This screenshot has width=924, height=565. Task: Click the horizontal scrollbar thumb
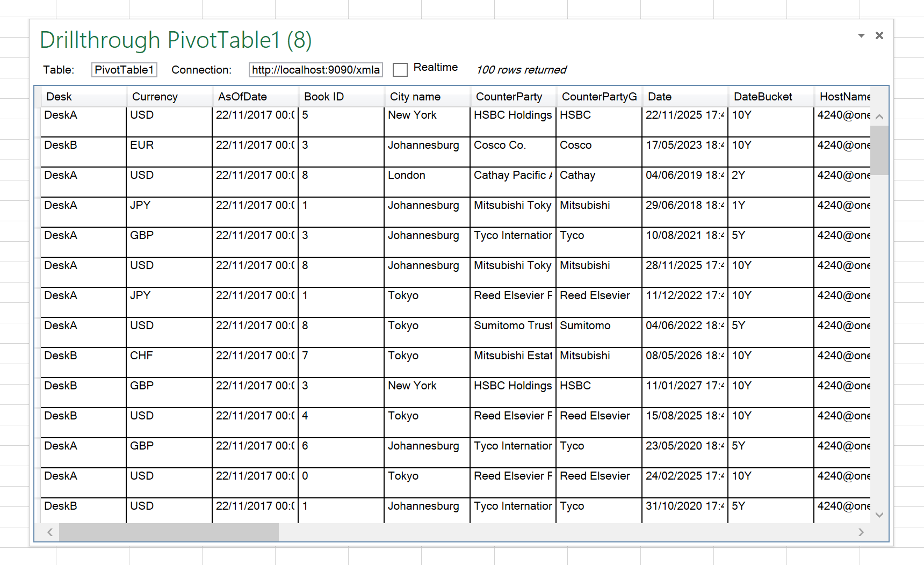tap(168, 533)
